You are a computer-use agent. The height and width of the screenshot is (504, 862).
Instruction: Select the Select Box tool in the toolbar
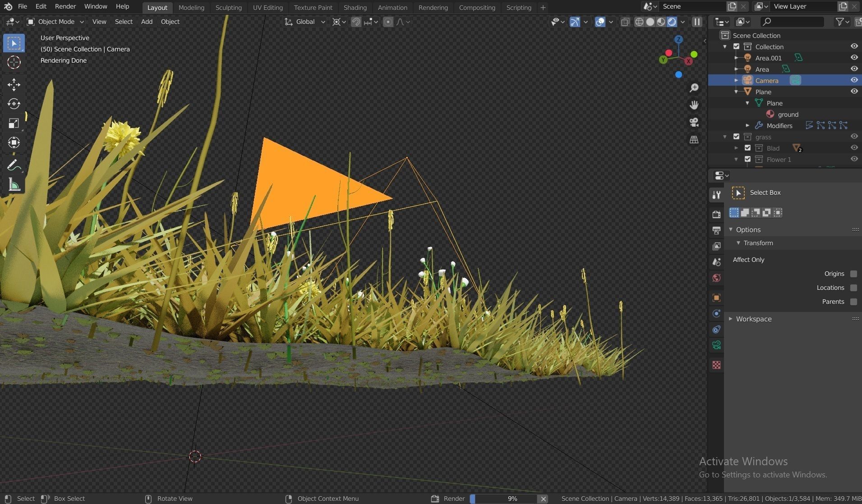(x=14, y=43)
